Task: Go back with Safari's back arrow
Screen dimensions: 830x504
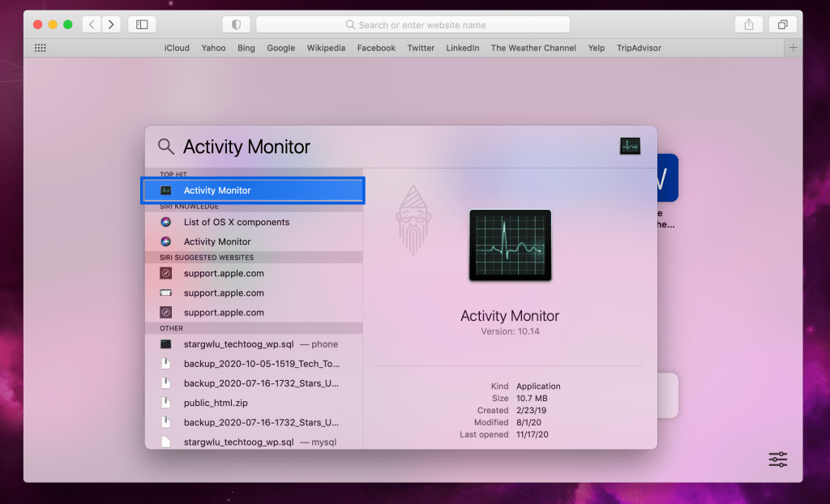Action: pos(92,24)
